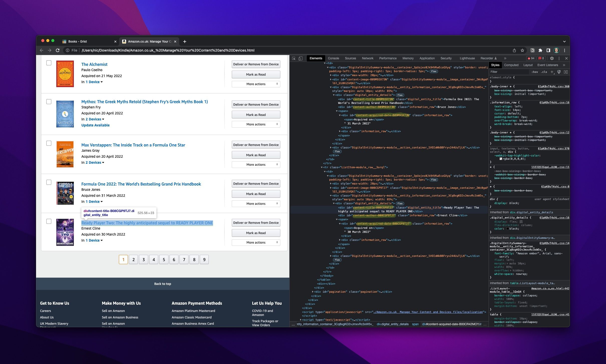
Task: Expand The Alchemist's '1 Device' dropdown
Action: [94, 82]
